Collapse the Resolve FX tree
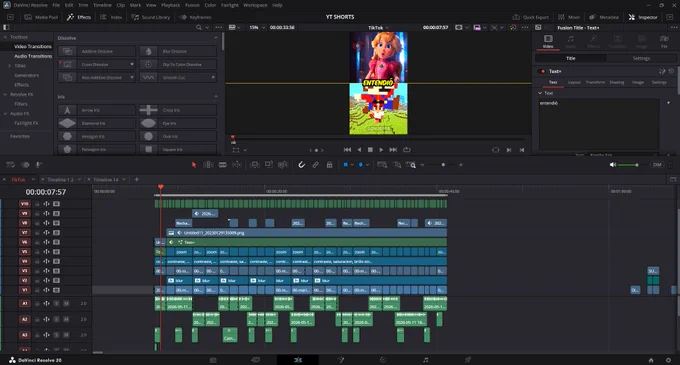Screen dimensions: 680x365 (6, 94)
